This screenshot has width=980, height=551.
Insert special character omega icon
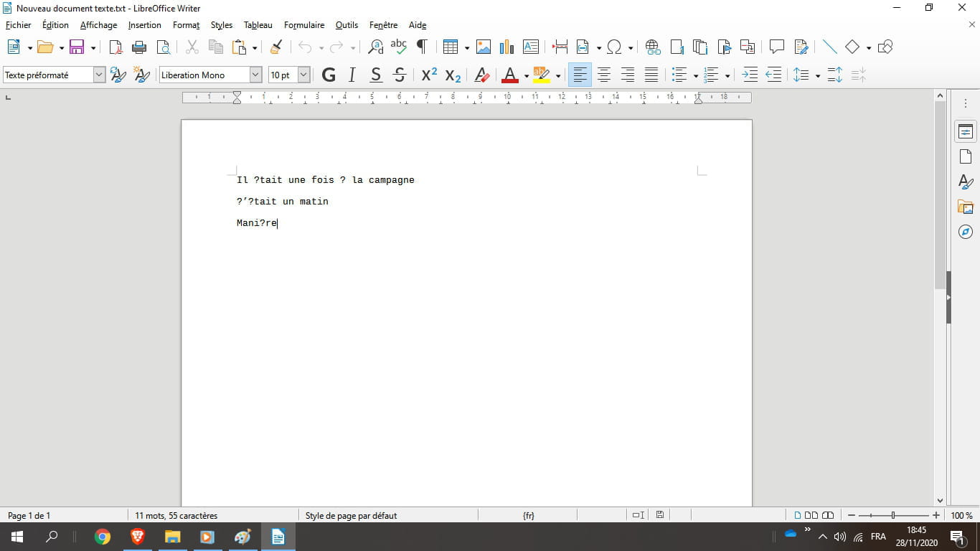point(614,47)
